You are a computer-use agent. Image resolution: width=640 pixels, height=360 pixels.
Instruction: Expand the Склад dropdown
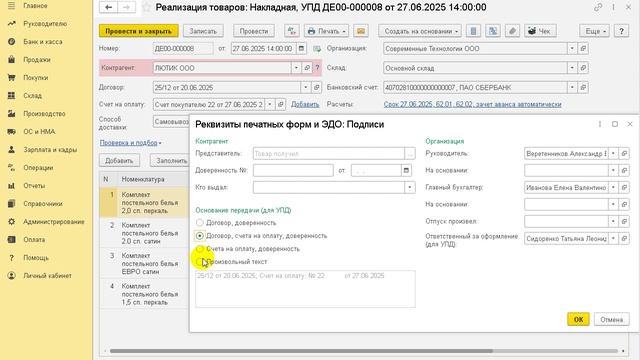pyautogui.click(x=572, y=68)
